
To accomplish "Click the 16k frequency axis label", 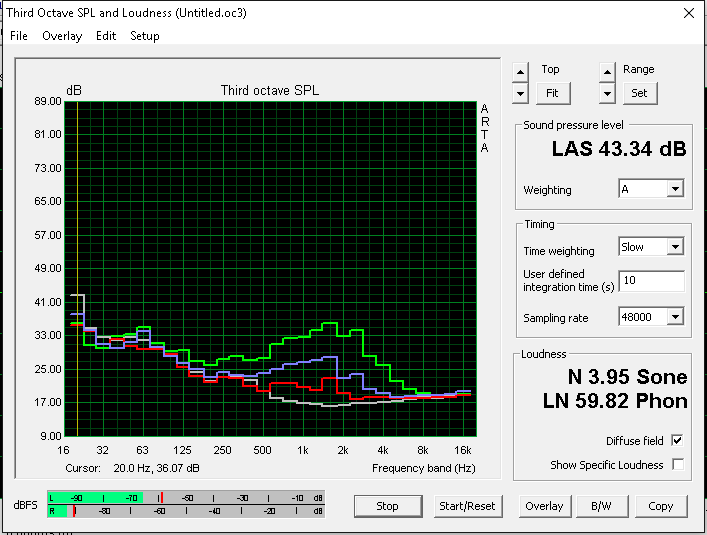I will pyautogui.click(x=463, y=450).
